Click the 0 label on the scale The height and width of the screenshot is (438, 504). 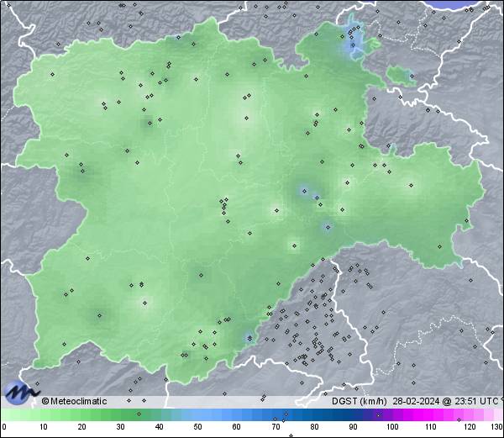tap(4, 427)
